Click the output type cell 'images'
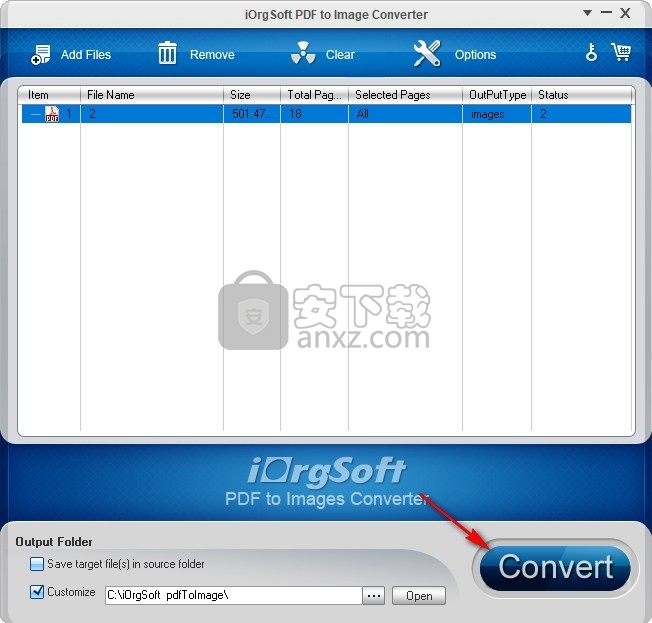This screenshot has width=652, height=623. [x=497, y=114]
